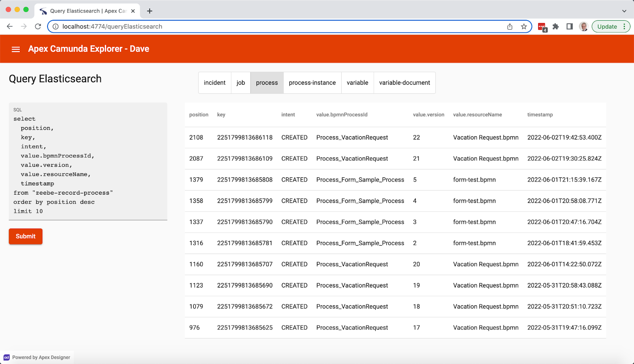Bookmark this page with the star
Image resolution: width=634 pixels, height=364 pixels.
524,27
